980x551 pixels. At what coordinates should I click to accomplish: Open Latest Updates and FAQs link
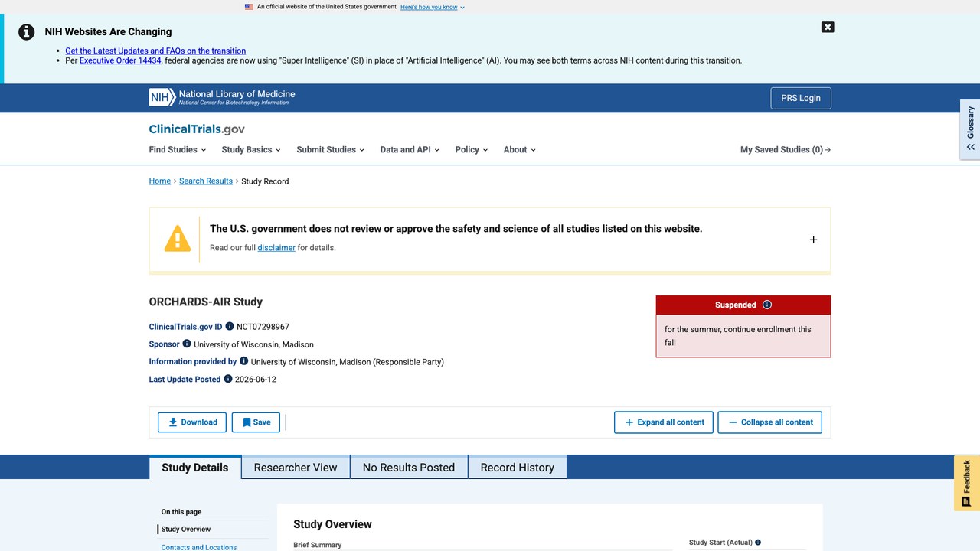[155, 51]
